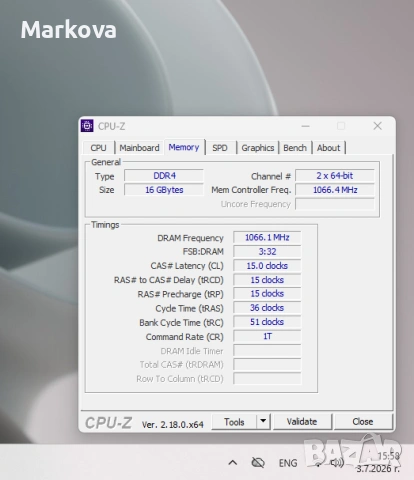Click the 'DRAM Frequency' label
This screenshot has width=414, height=480.
pos(190,238)
